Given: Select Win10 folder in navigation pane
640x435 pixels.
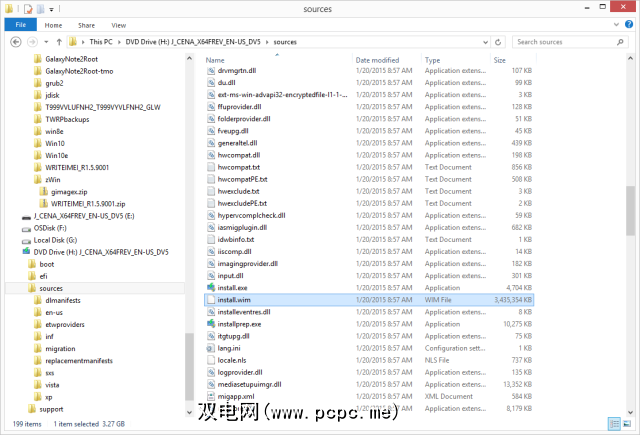Looking at the screenshot, I should click(55, 144).
